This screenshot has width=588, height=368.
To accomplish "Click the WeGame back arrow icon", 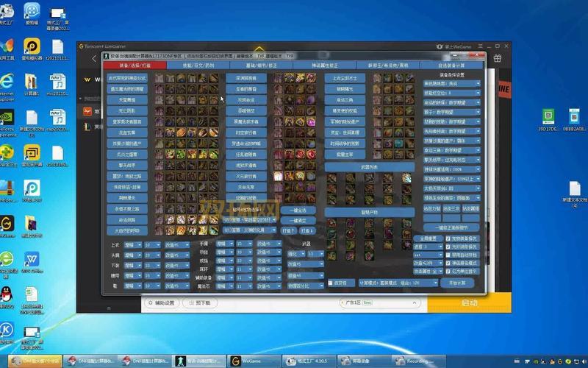I will coord(94,58).
